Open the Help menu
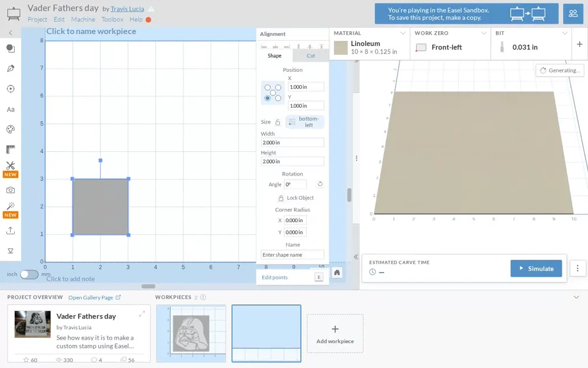588x368 pixels. [136, 19]
